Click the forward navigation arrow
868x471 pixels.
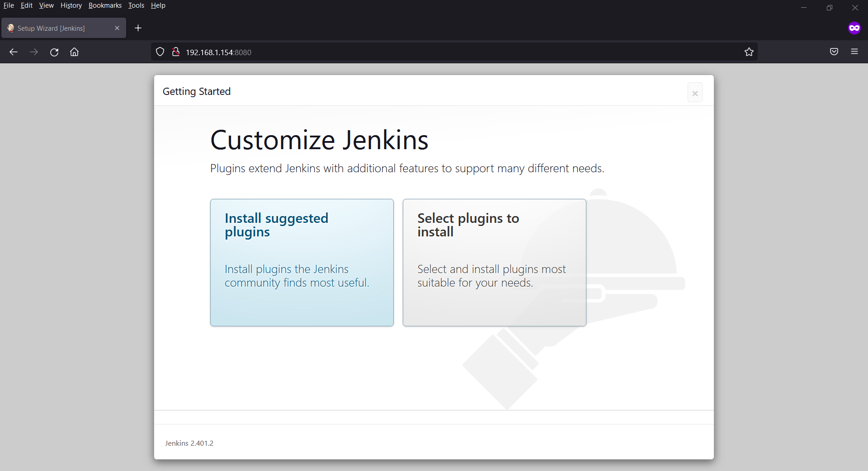[34, 52]
